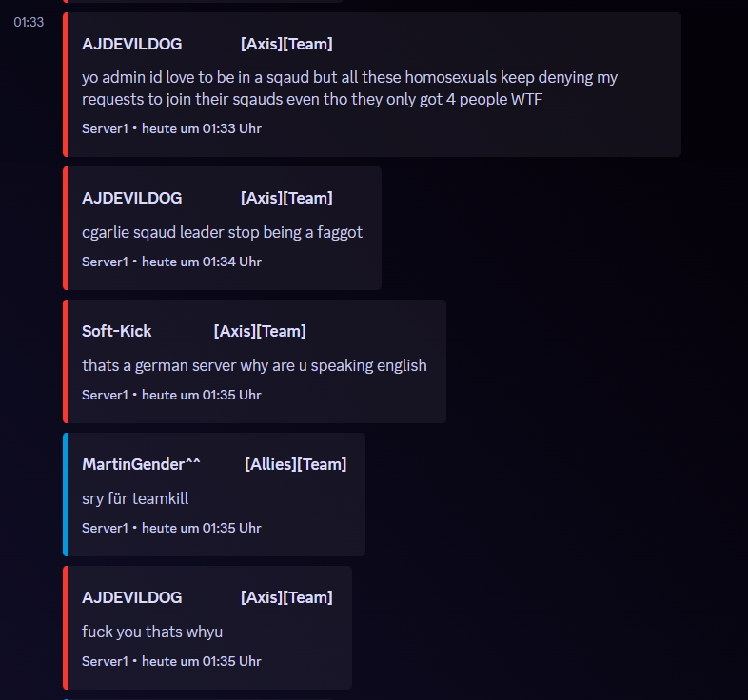The width and height of the screenshot is (748, 700).
Task: Click the "heute um 01:34 Uhr" footer timestamp
Action: click(x=202, y=262)
